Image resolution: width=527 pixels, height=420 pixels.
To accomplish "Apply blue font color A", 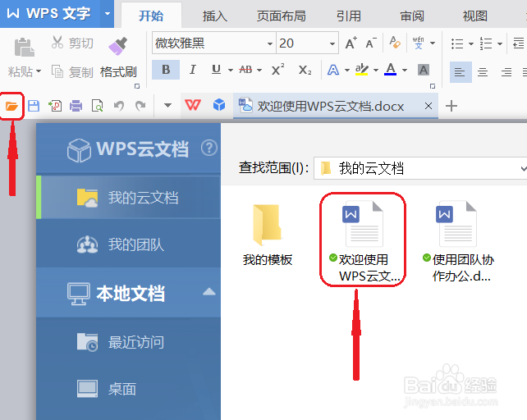I will 390,70.
